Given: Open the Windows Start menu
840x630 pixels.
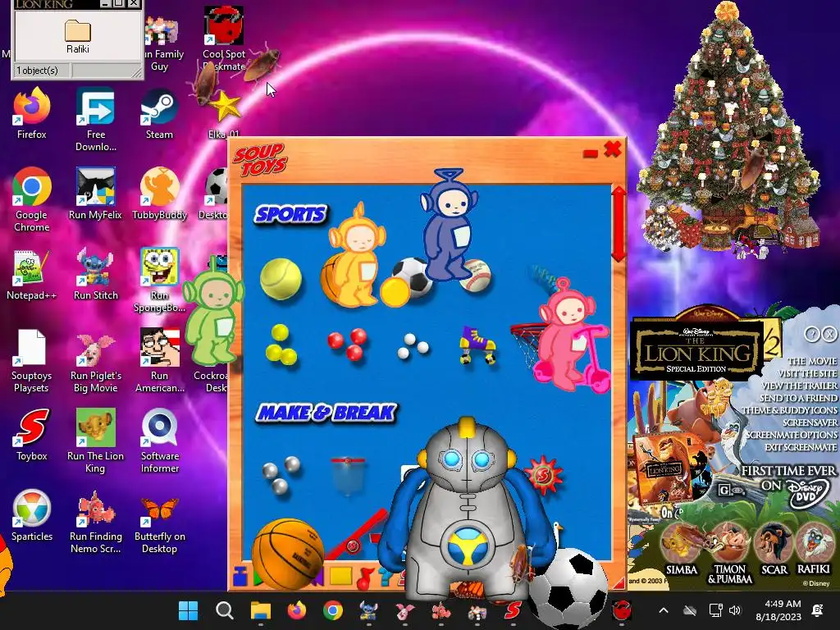Looking at the screenshot, I should [188, 610].
